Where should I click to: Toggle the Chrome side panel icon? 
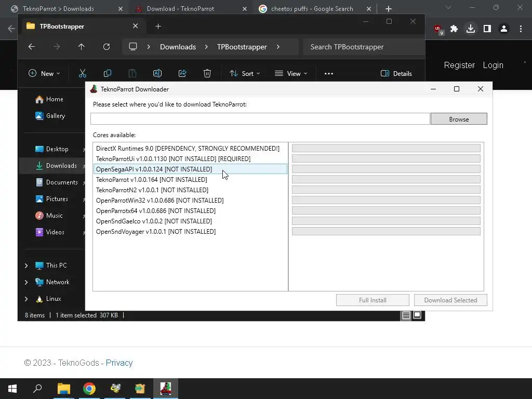(x=487, y=29)
